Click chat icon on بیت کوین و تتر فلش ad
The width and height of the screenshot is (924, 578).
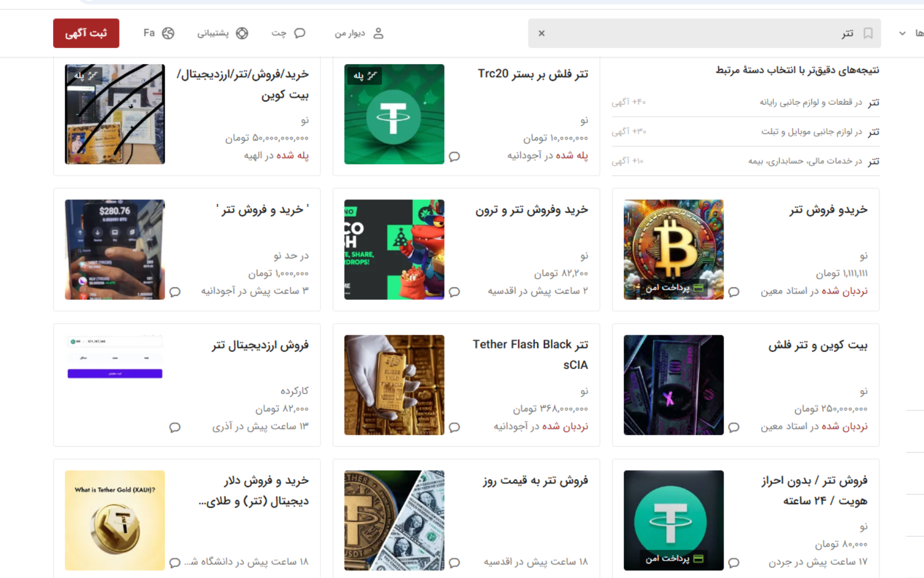pos(734,427)
